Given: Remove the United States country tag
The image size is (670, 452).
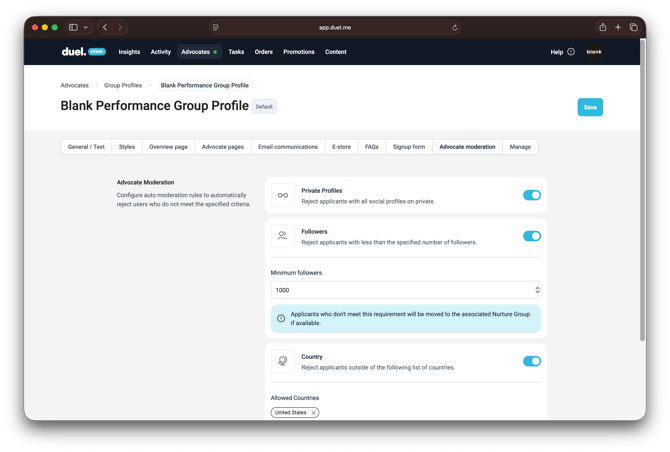Looking at the screenshot, I should coord(313,412).
